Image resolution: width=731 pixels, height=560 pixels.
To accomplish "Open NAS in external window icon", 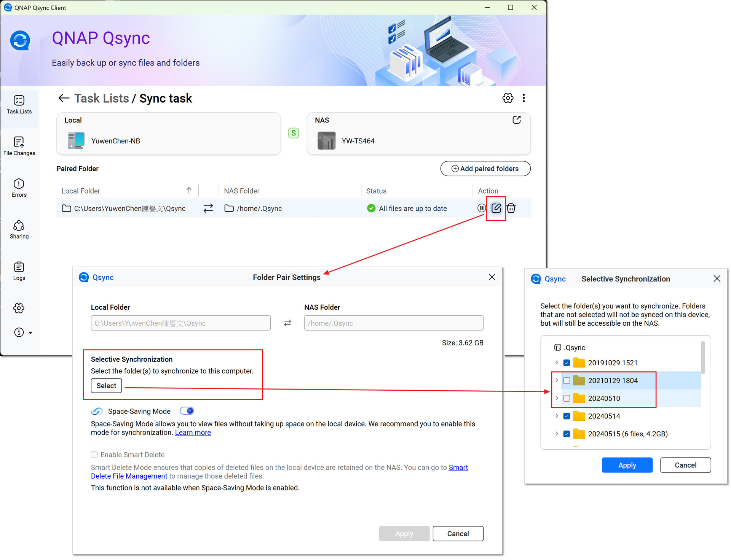I will tap(516, 120).
